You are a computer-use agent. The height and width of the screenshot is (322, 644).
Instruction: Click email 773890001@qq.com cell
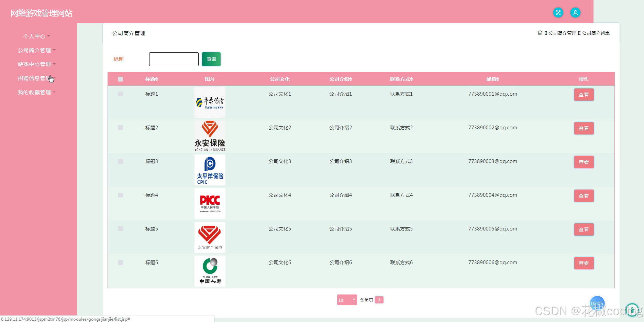pos(492,94)
